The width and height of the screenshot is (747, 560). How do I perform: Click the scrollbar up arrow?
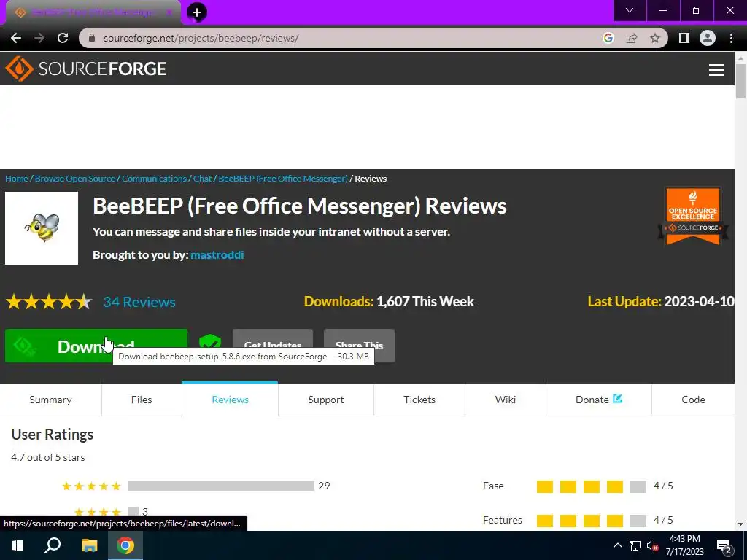click(740, 58)
